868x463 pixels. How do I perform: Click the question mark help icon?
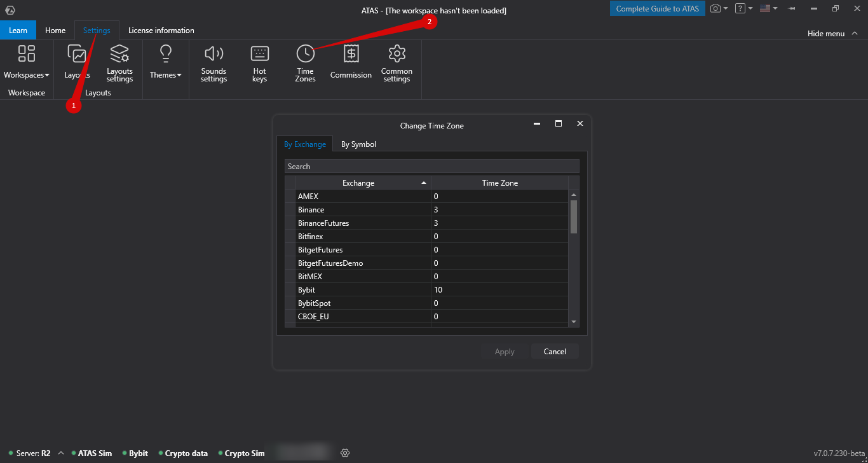coord(740,8)
